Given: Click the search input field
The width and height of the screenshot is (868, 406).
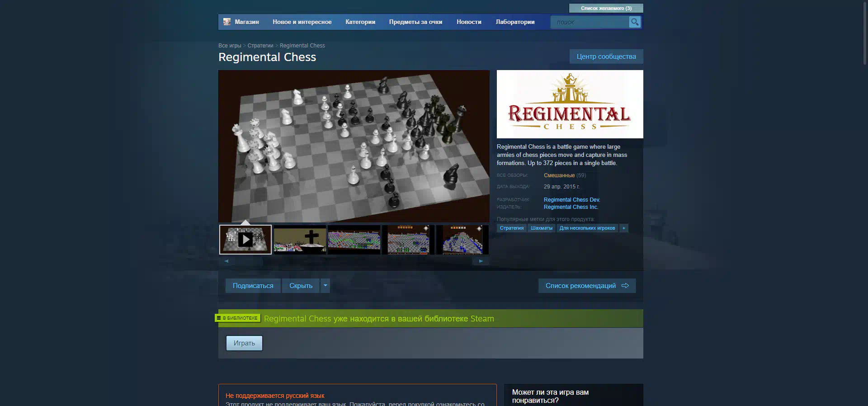Looking at the screenshot, I should point(590,22).
